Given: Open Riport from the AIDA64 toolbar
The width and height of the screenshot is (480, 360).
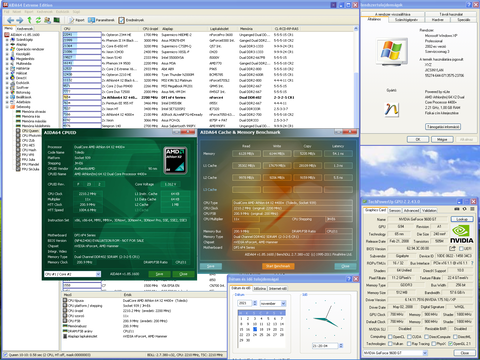Looking at the screenshot, I should click(77, 20).
